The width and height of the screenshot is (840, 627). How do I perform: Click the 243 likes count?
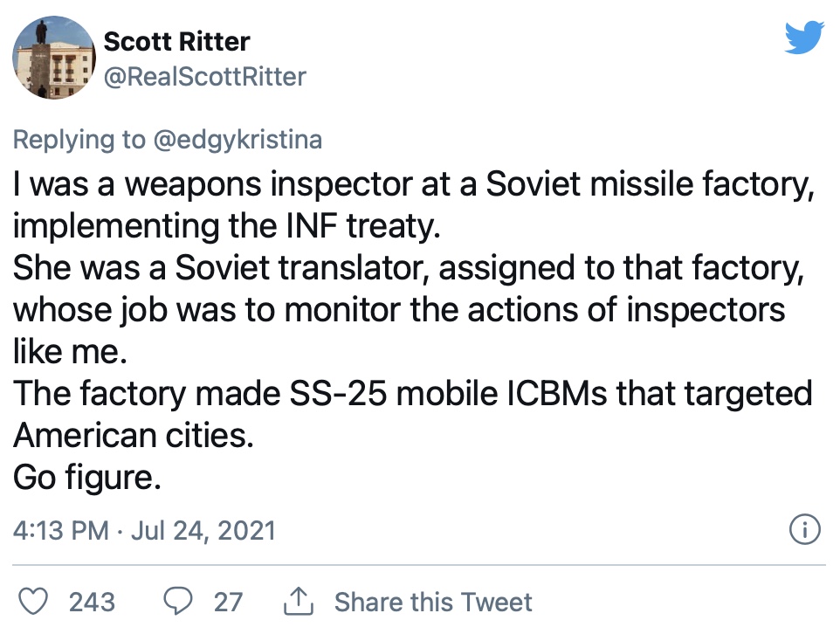pyautogui.click(x=92, y=602)
